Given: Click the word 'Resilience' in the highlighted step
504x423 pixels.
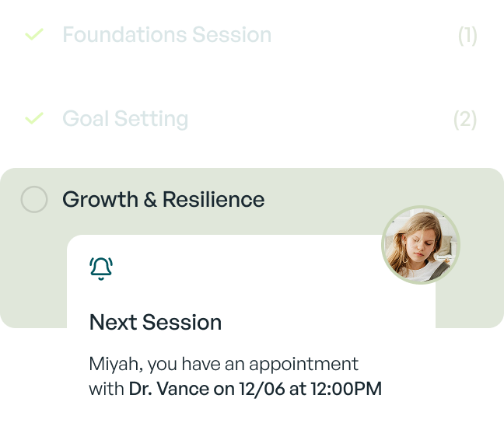Looking at the screenshot, I should click(x=213, y=199).
